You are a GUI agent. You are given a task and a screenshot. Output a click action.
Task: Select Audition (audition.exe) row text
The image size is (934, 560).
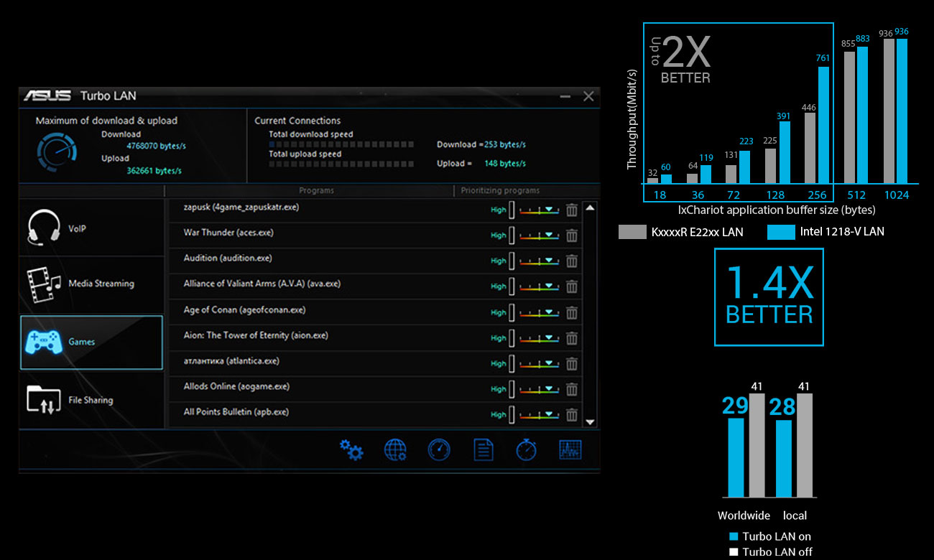(228, 258)
